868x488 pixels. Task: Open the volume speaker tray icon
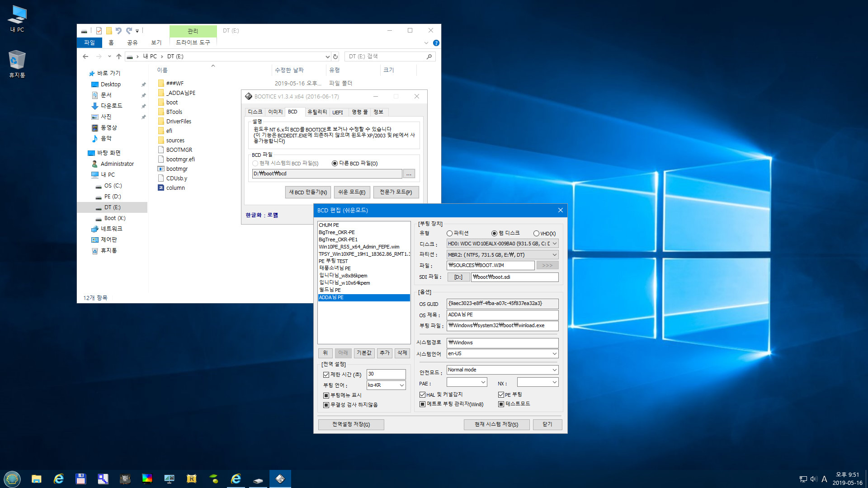814,479
